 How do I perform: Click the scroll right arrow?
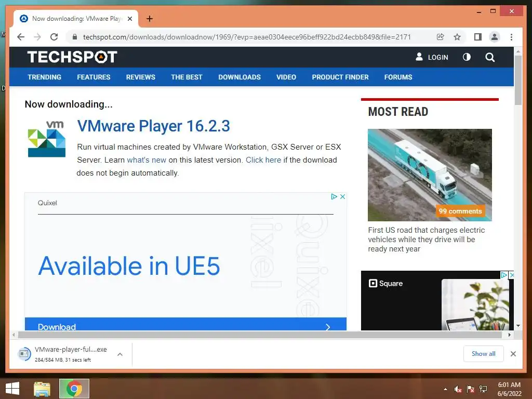click(509, 335)
